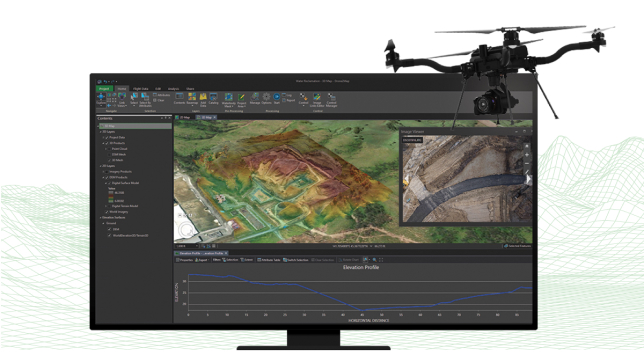Toggle the Imagery Products checkbox
The width and height of the screenshot is (644, 363).
(x=107, y=172)
